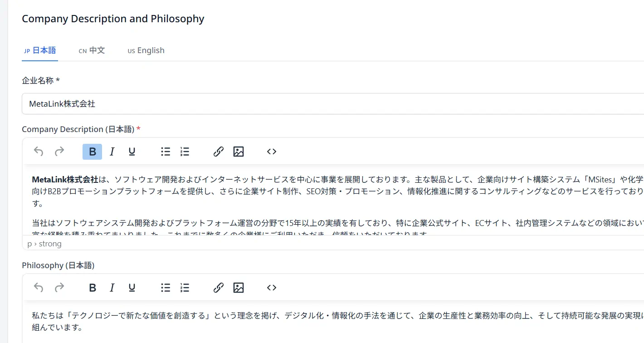Switch to the English language tab
644x343 pixels.
(146, 50)
